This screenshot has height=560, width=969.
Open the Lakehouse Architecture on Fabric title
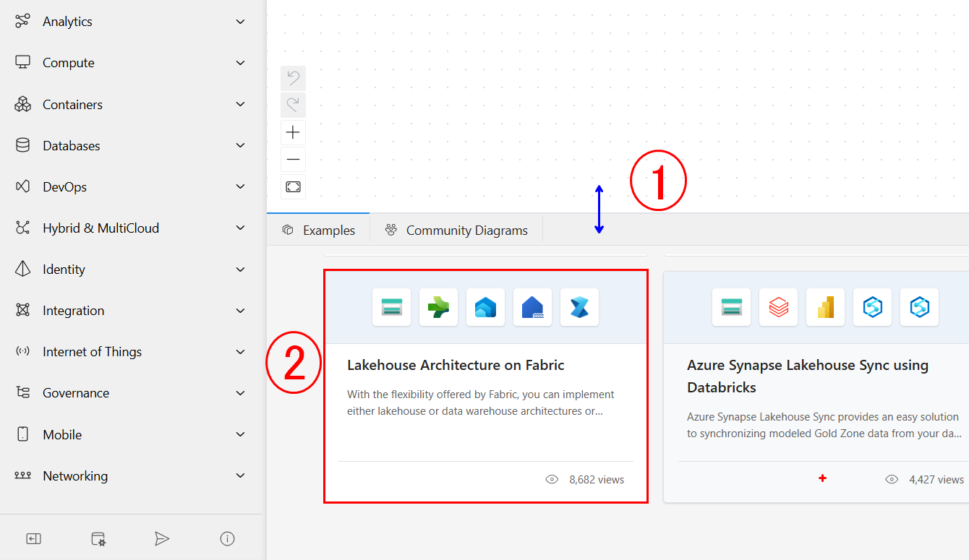[456, 366]
